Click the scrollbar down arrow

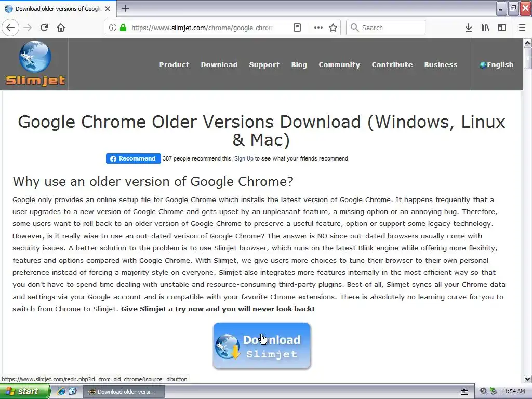pyautogui.click(x=527, y=379)
